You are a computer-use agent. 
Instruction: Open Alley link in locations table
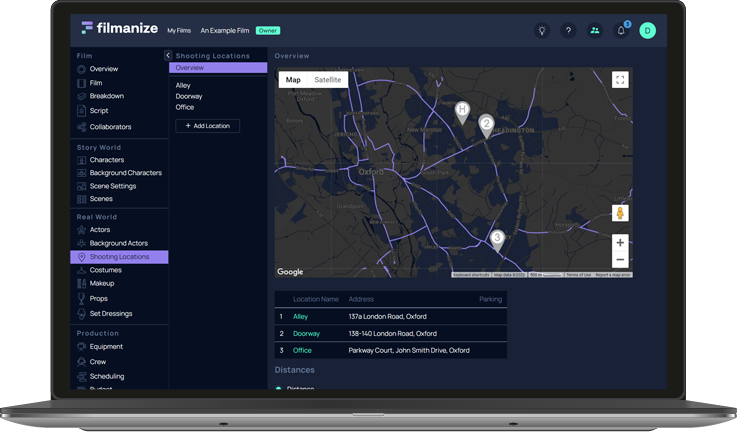coord(300,317)
